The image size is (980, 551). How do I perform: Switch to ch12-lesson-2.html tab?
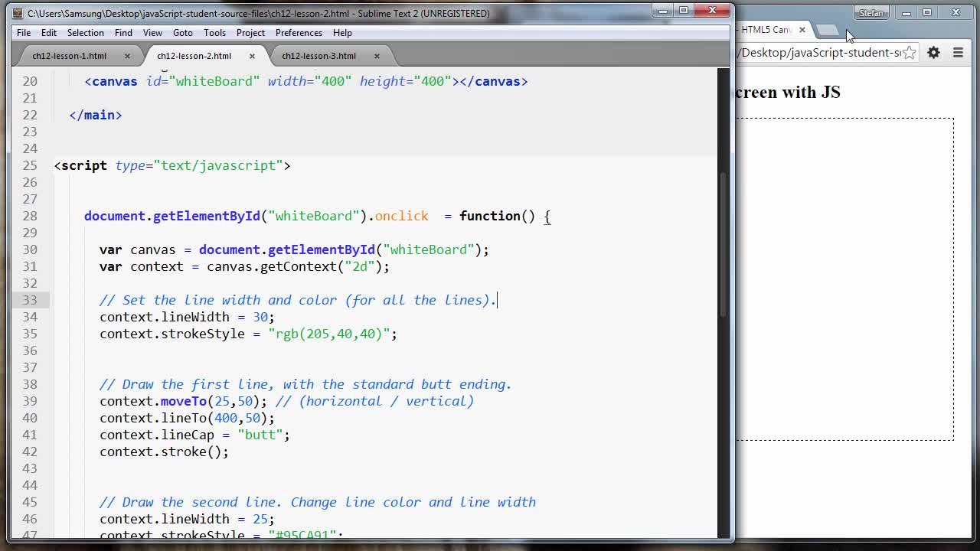click(194, 56)
